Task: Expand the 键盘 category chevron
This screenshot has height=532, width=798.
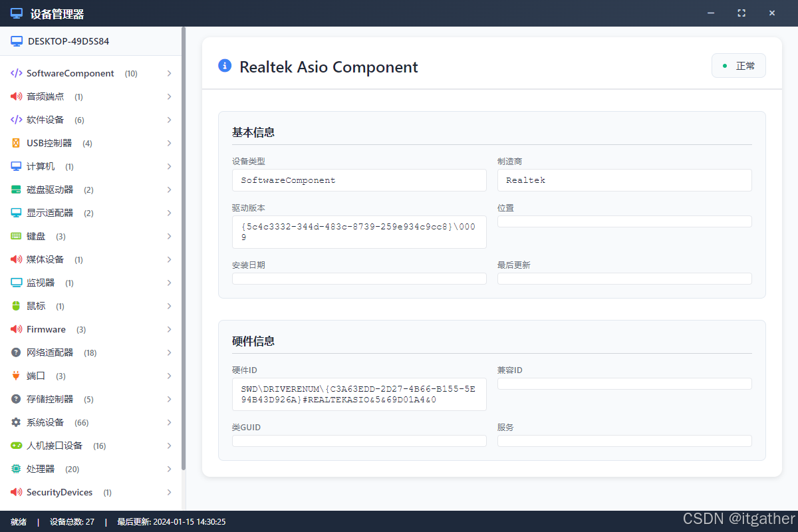Action: coord(170,236)
